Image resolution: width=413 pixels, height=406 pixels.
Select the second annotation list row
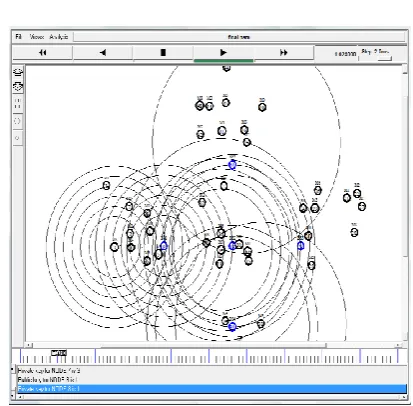pos(212,380)
